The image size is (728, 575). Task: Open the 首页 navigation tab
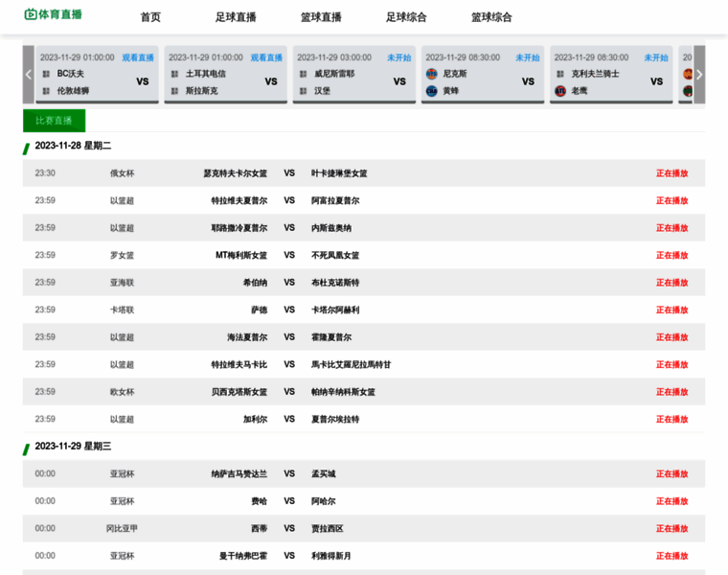(x=150, y=17)
